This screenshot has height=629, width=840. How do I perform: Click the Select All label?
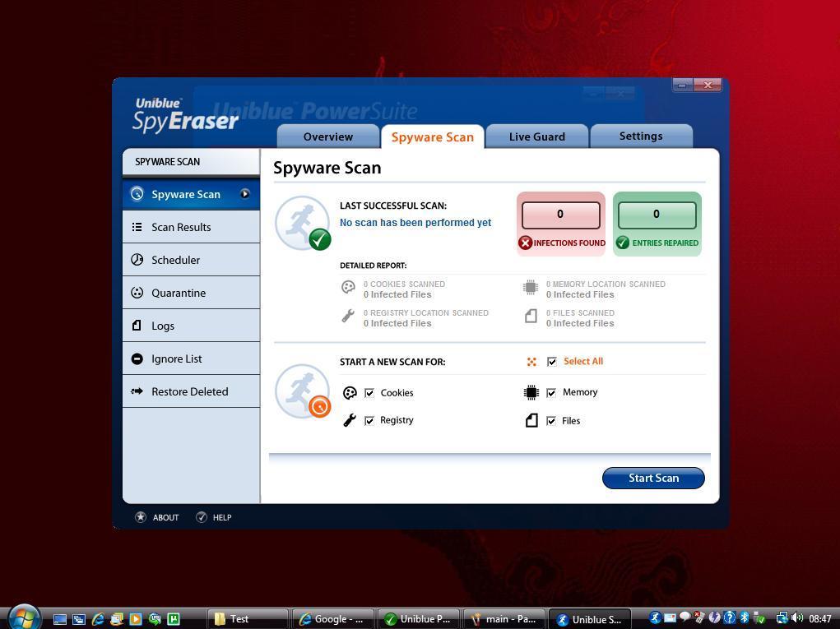pos(583,361)
